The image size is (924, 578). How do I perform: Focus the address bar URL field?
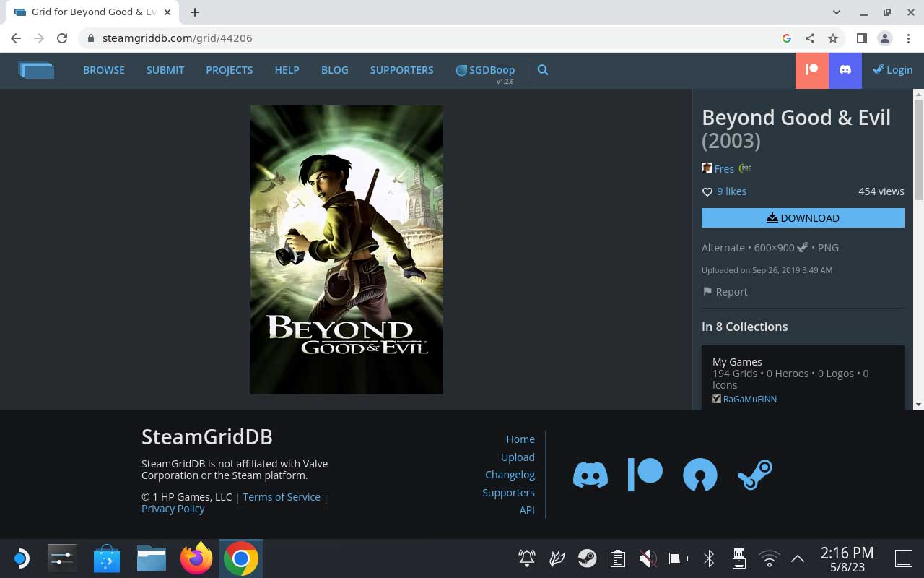[433, 38]
